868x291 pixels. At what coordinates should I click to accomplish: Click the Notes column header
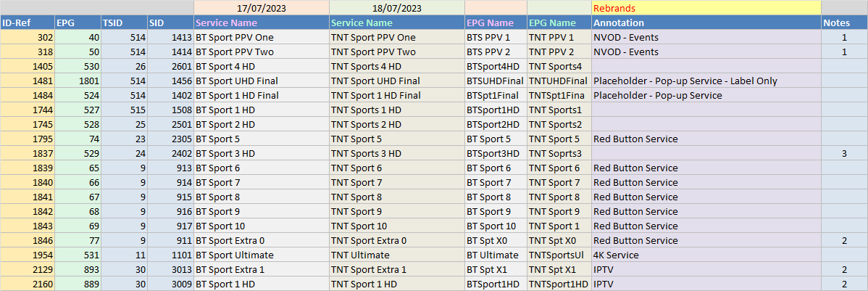[843, 22]
